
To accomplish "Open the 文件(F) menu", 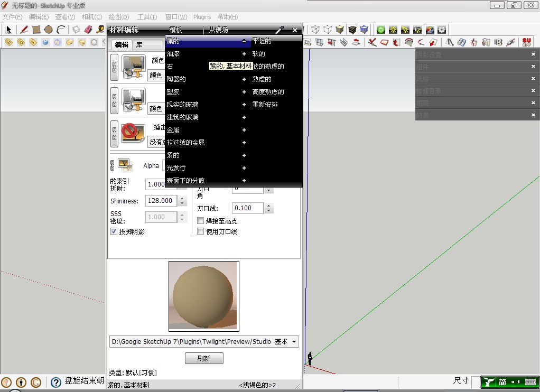I will pyautogui.click(x=12, y=17).
